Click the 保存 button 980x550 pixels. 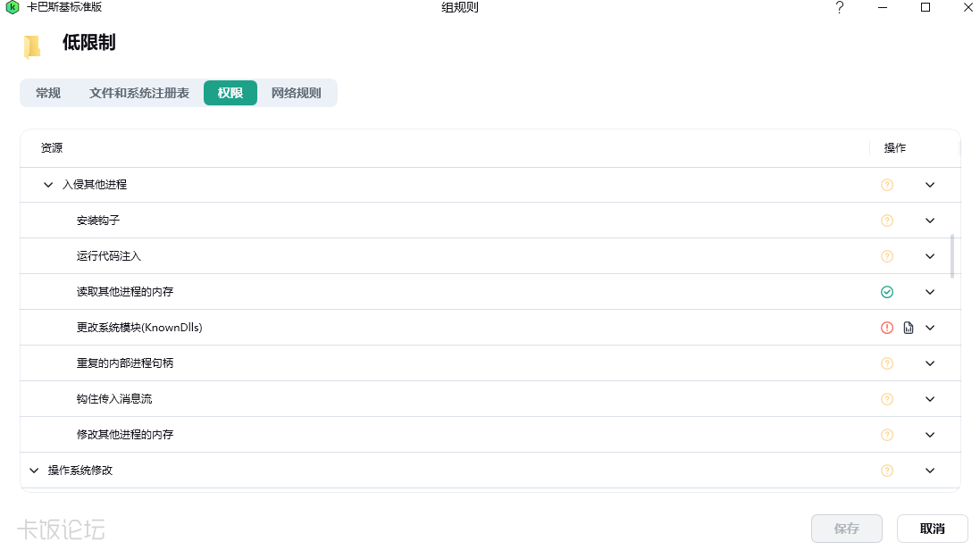coord(847,529)
